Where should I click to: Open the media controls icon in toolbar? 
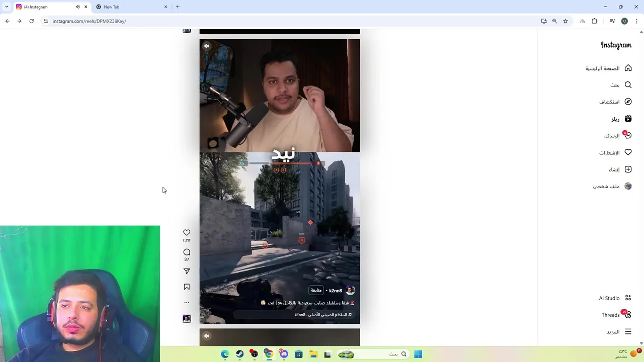pyautogui.click(x=612, y=21)
